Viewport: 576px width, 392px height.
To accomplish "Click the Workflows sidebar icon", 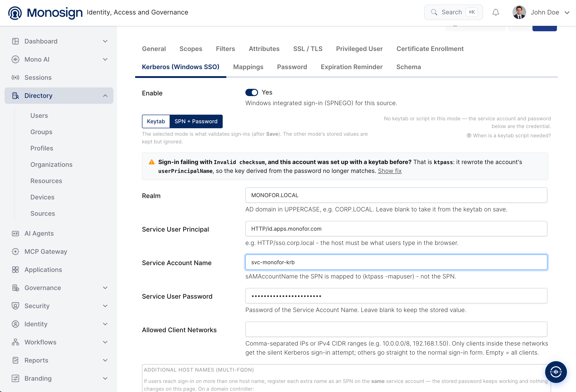I will pyautogui.click(x=15, y=342).
